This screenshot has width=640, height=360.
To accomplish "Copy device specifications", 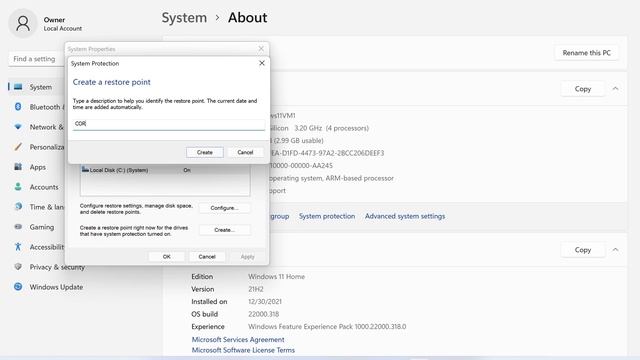I will [x=582, y=89].
